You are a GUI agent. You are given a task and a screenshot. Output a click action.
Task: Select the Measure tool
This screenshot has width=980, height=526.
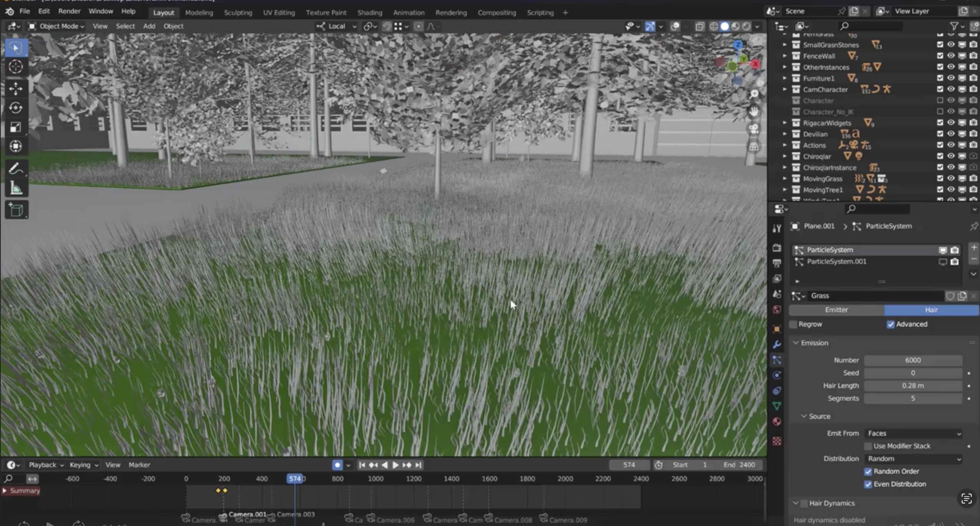16,188
